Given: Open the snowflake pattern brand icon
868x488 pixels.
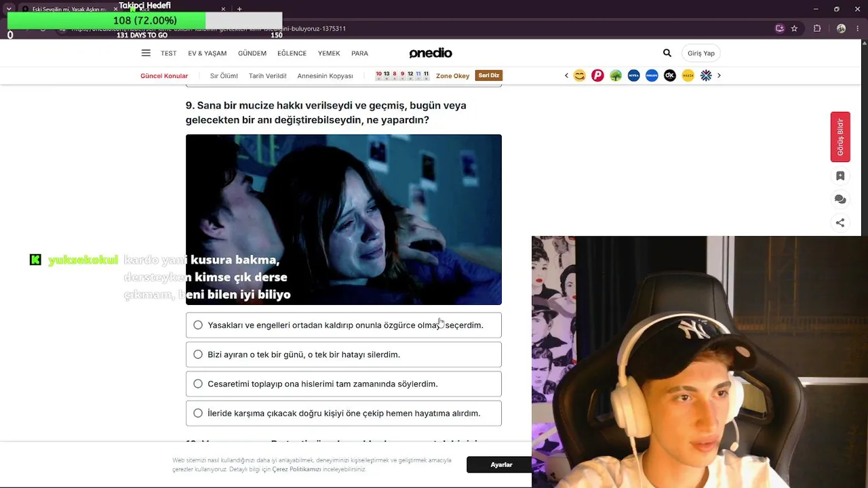Looking at the screenshot, I should click(706, 76).
